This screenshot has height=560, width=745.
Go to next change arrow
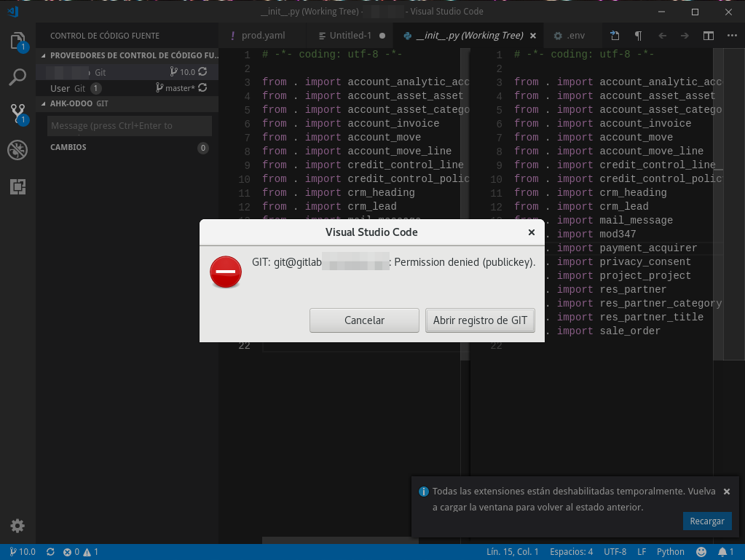point(685,36)
